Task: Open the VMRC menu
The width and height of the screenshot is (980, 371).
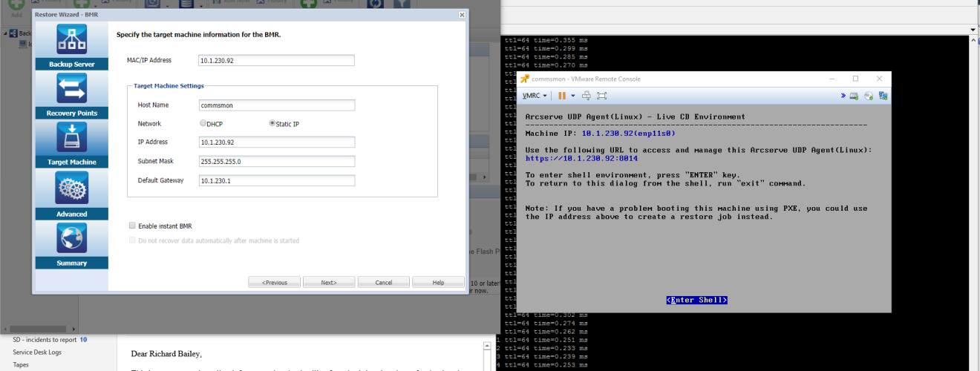Action: (535, 96)
